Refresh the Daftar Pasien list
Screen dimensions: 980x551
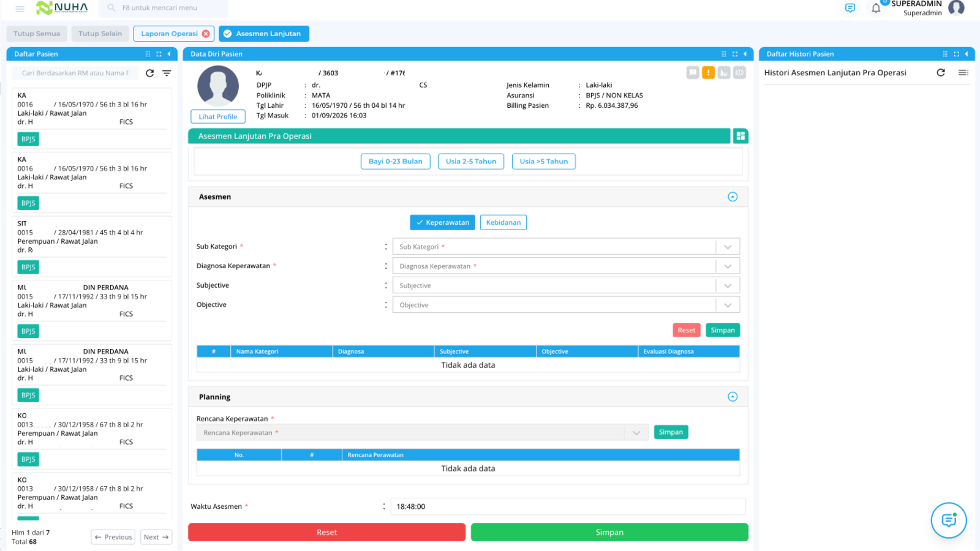tap(150, 73)
